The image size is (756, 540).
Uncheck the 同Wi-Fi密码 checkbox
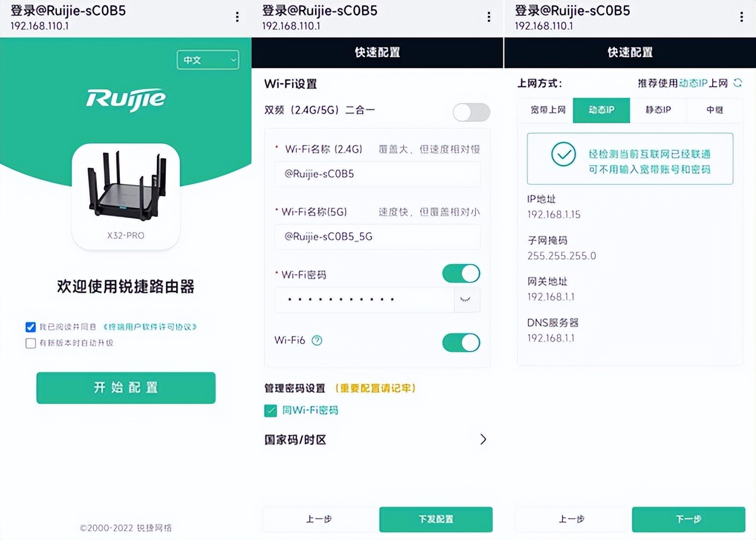click(270, 410)
